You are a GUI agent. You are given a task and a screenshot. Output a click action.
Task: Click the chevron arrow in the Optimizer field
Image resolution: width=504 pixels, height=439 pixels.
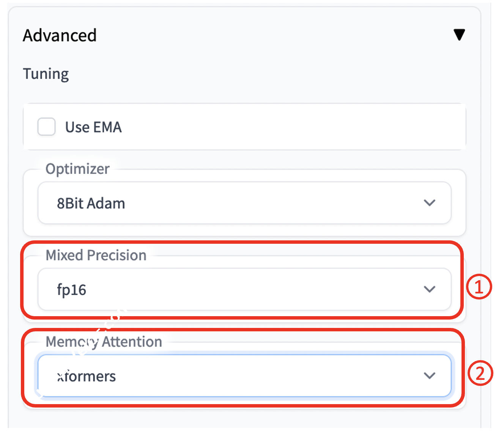click(429, 203)
